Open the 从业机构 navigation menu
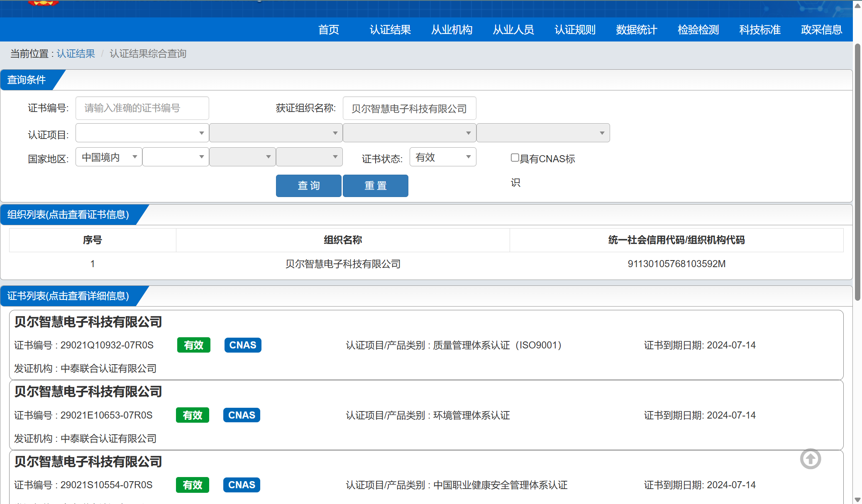The image size is (862, 504). point(452,29)
